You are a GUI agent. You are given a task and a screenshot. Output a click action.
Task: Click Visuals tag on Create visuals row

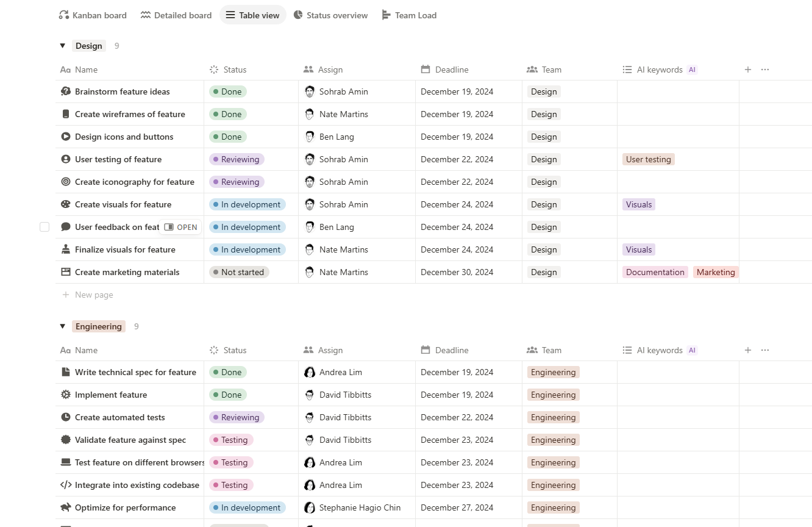coord(639,204)
